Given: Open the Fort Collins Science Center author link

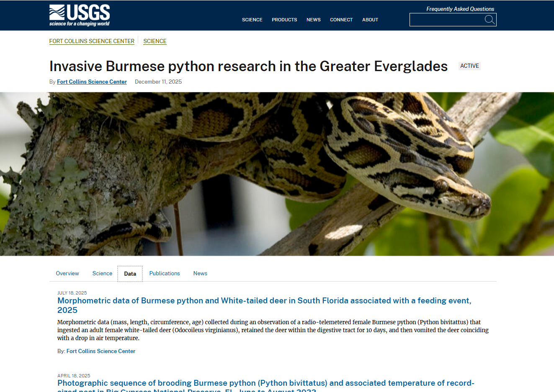Looking at the screenshot, I should click(91, 82).
